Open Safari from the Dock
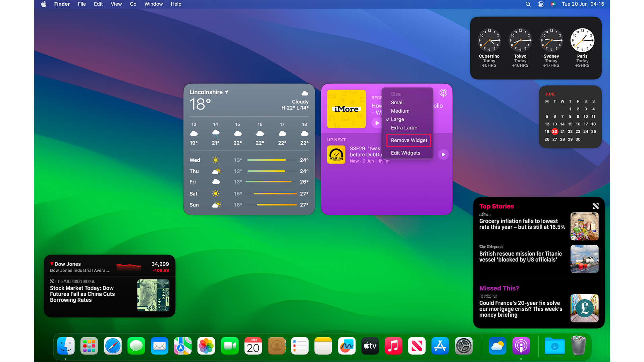The height and width of the screenshot is (362, 644). click(113, 346)
